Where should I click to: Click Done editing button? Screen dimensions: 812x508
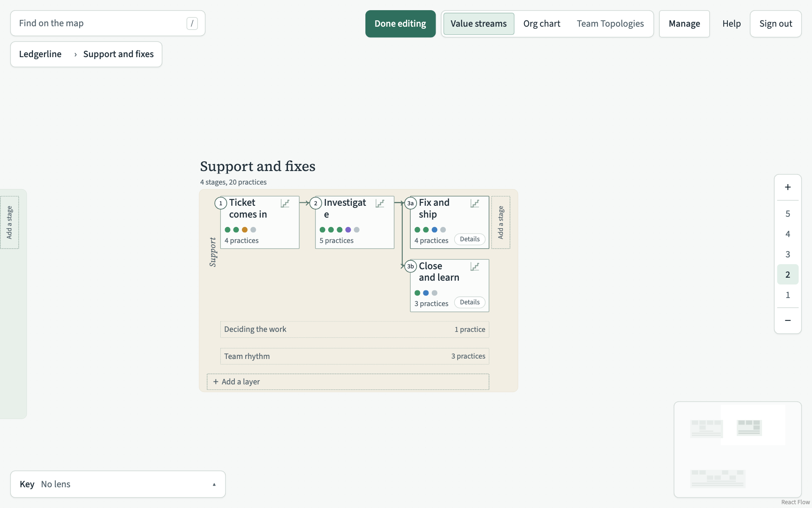[x=400, y=24]
